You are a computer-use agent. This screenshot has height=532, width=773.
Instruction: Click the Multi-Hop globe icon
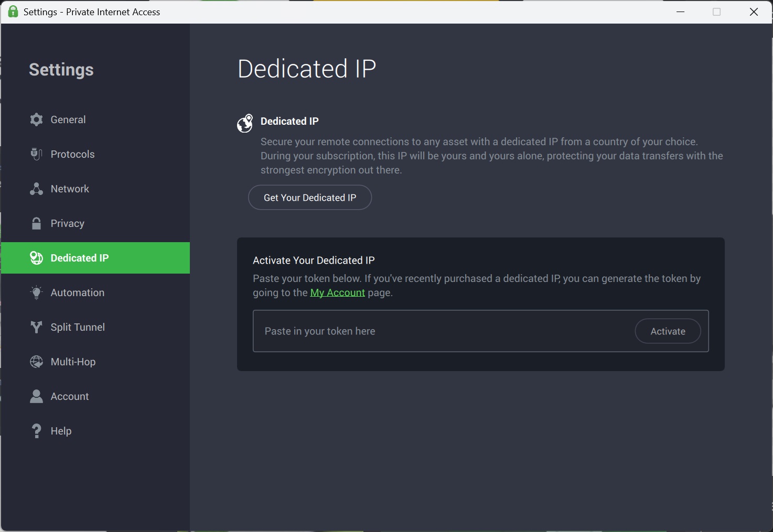[36, 362]
